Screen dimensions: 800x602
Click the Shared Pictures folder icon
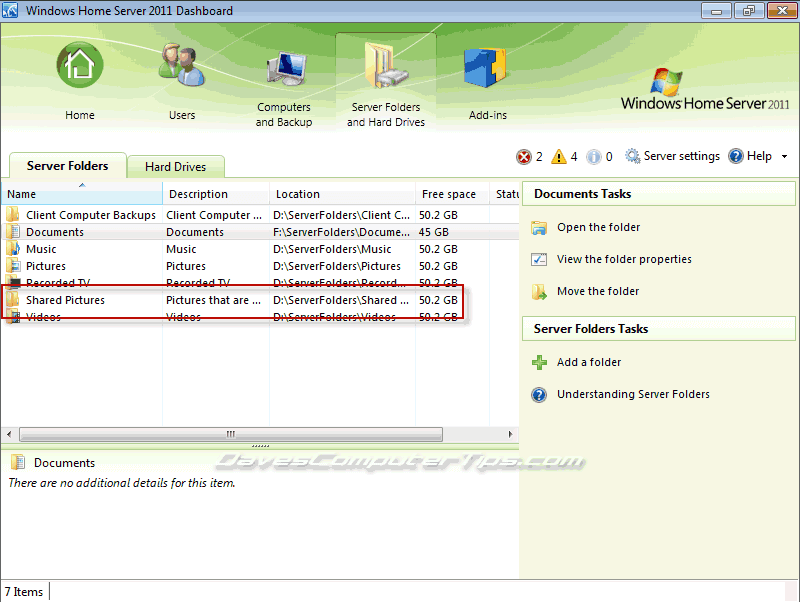13,300
